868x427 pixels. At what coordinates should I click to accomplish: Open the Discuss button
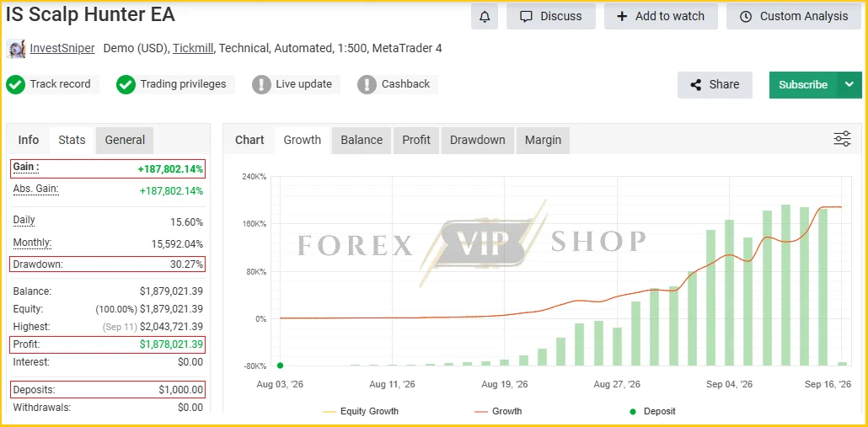551,17
